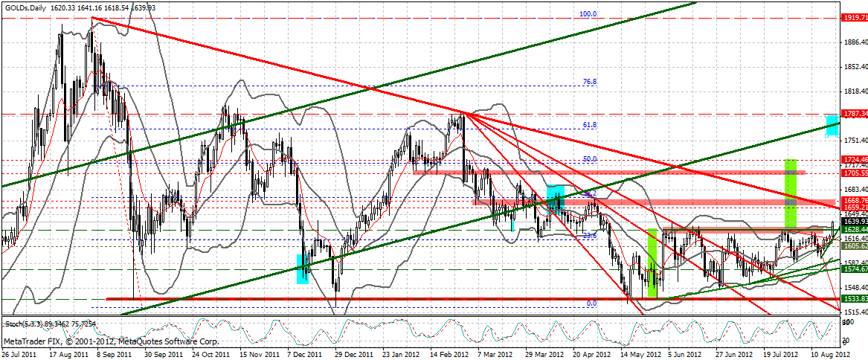Select the cyan rectangle over early April 2012 candles
This screenshot has width=868, height=360.
coord(556,199)
